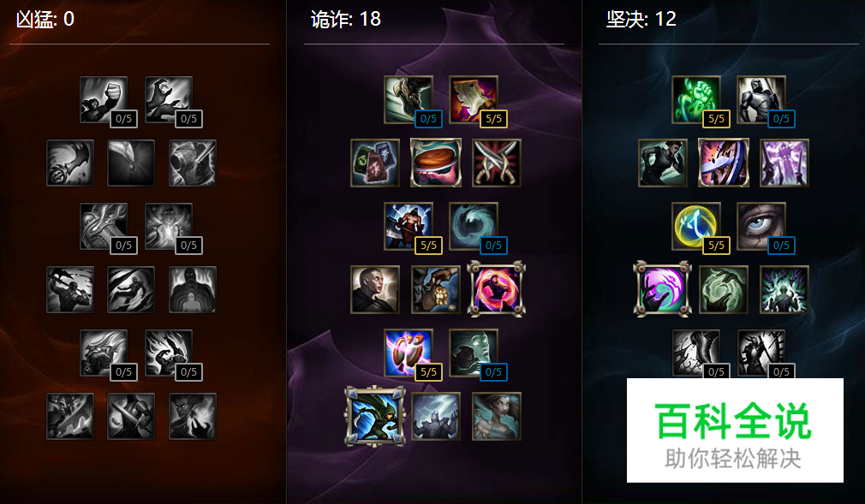Pick the Windspeaker woman keystone in Cunning

pyautogui.click(x=497, y=417)
